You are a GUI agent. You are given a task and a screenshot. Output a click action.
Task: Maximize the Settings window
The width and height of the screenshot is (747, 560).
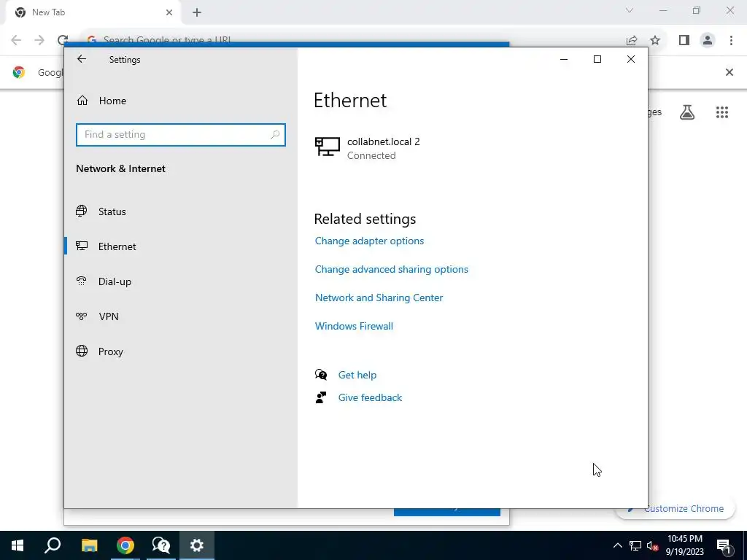pyautogui.click(x=597, y=59)
